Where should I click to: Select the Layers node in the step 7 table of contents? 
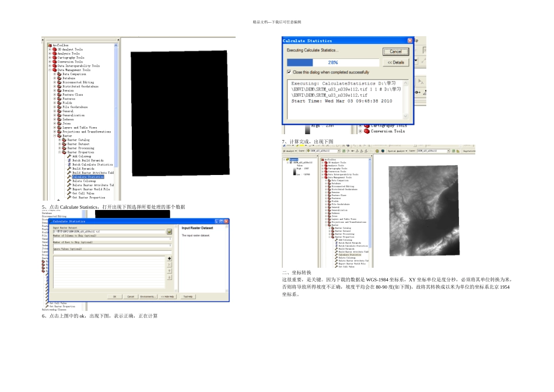click(x=294, y=159)
